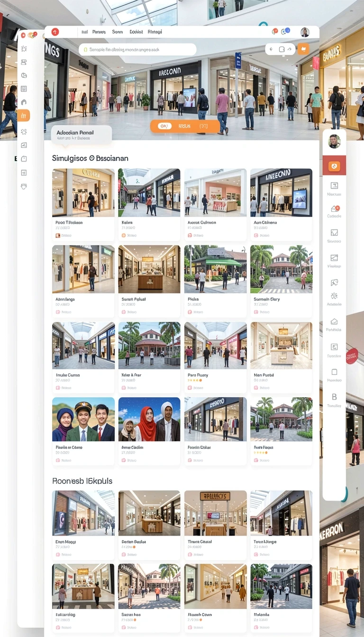Screen dimensions: 364x637
Task: Click the 'Pare Fuary' card title
Action: tap(198, 375)
